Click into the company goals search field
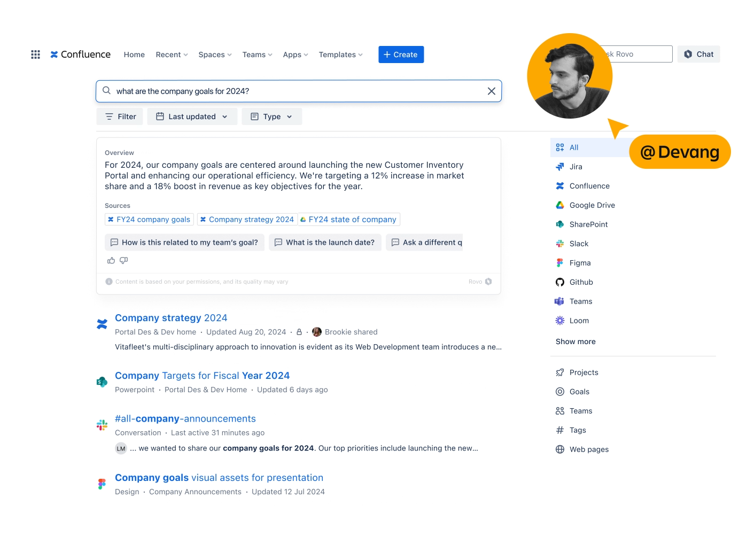This screenshot has width=747, height=560. 299,91
